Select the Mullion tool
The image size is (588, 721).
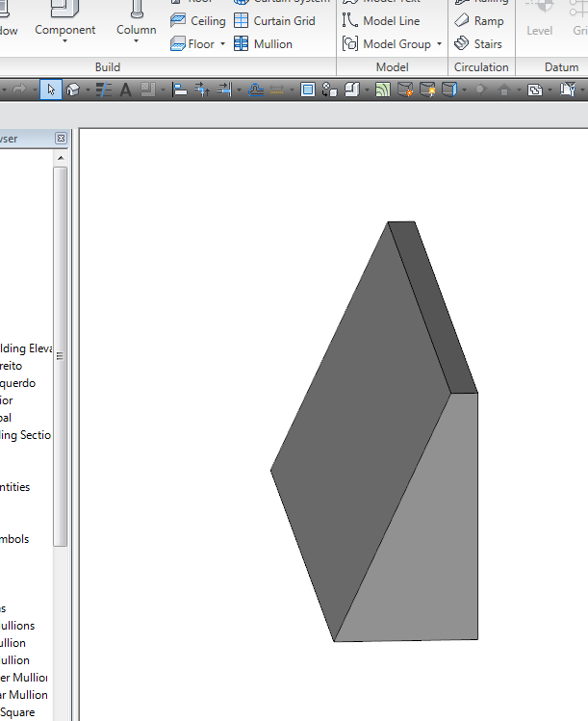tap(263, 43)
